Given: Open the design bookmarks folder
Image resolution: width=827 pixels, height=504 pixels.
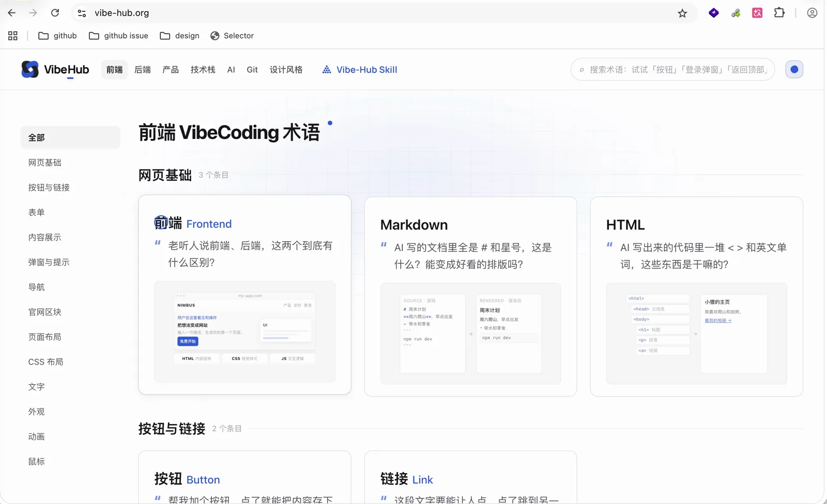Looking at the screenshot, I should [179, 36].
